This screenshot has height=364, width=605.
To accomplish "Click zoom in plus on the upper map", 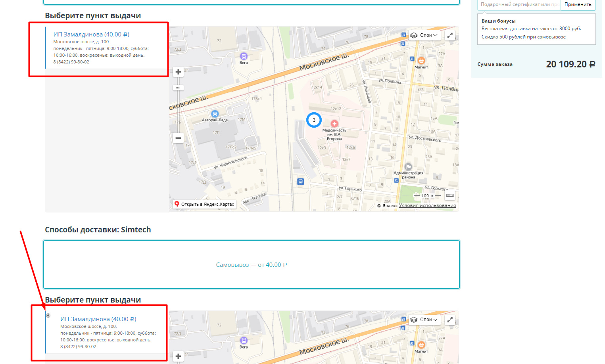I will point(178,72).
